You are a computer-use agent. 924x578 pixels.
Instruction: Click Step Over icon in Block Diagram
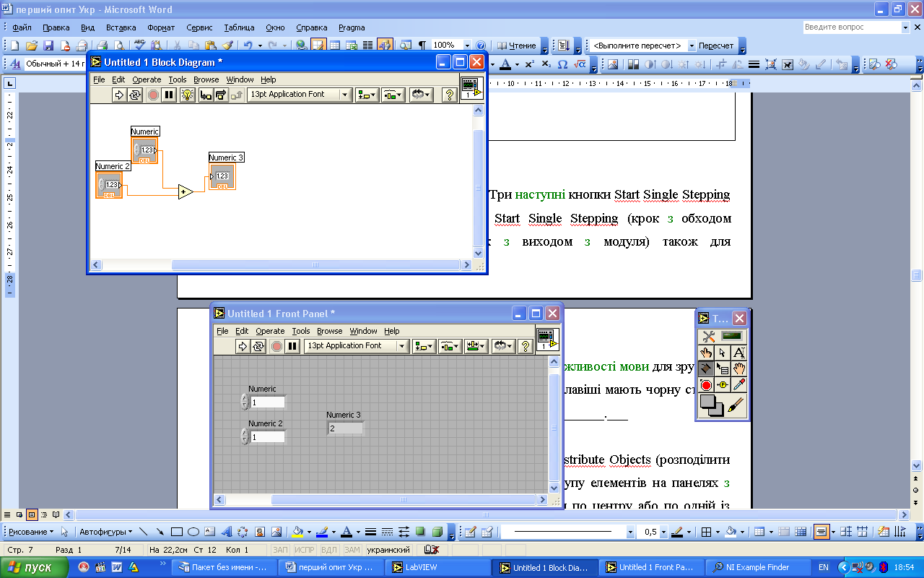[221, 95]
